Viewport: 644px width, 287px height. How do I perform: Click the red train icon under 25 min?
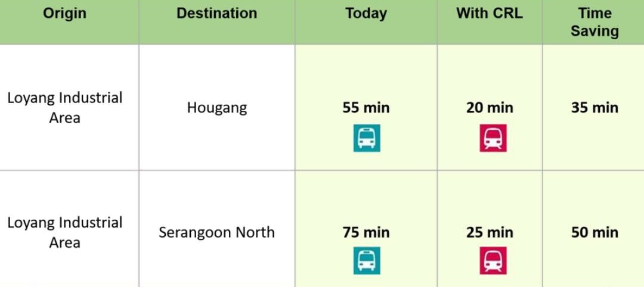(493, 261)
